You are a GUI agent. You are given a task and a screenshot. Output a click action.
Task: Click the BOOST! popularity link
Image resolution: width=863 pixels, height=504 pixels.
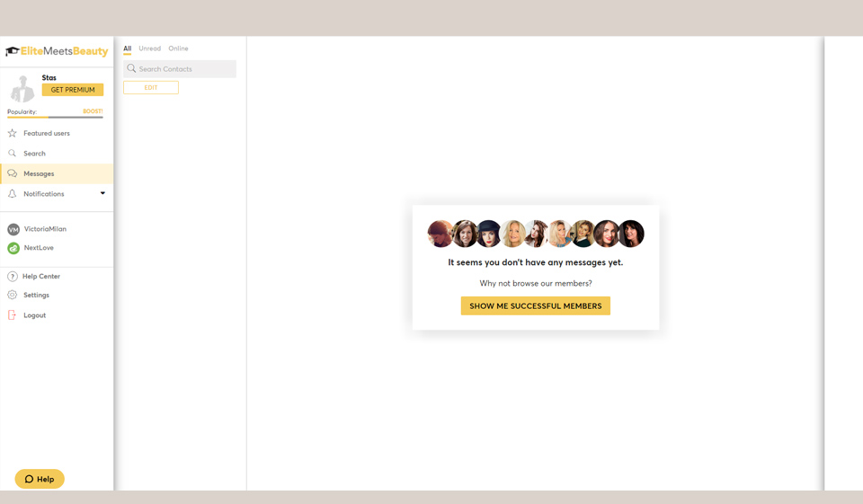pos(93,111)
